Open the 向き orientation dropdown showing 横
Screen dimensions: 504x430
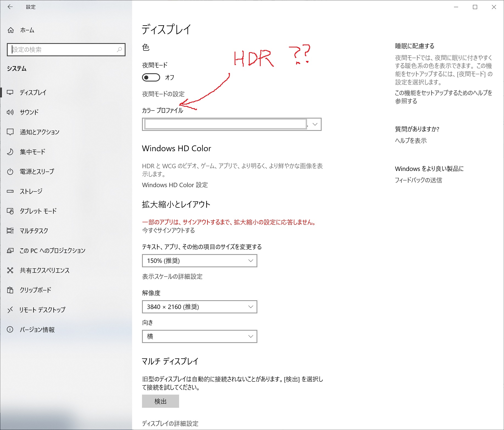click(199, 336)
